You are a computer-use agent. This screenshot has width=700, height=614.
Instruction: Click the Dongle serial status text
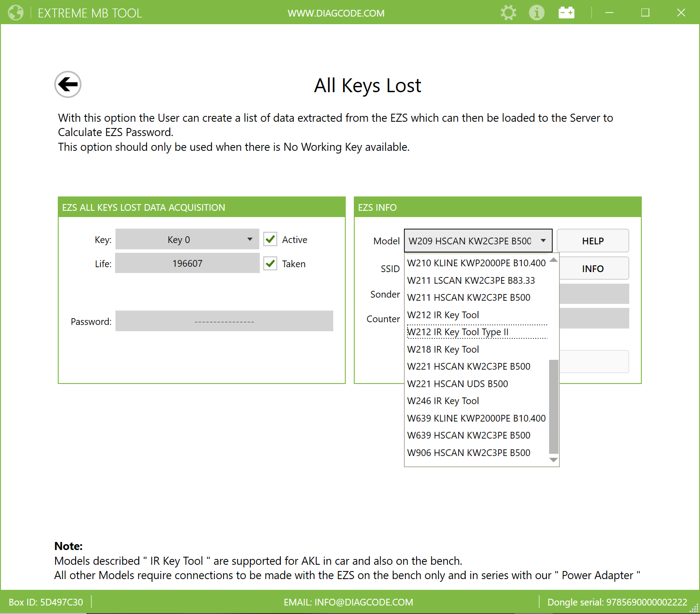click(617, 602)
